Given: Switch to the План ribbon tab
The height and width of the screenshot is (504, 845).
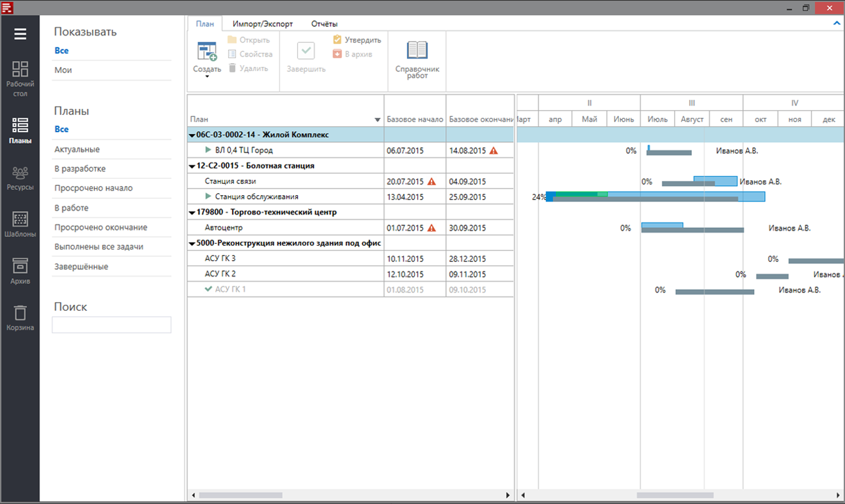Looking at the screenshot, I should tap(205, 24).
